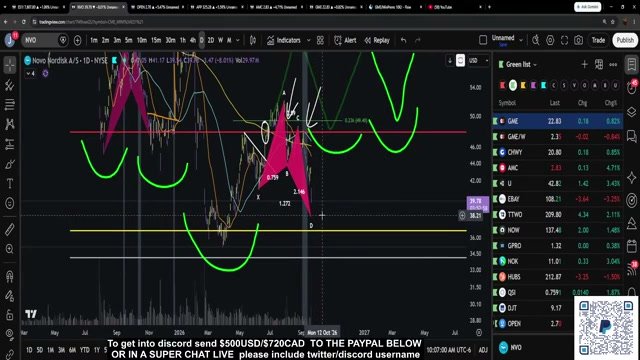
Task: Select the CHWY watchlist row
Action: tap(558, 152)
